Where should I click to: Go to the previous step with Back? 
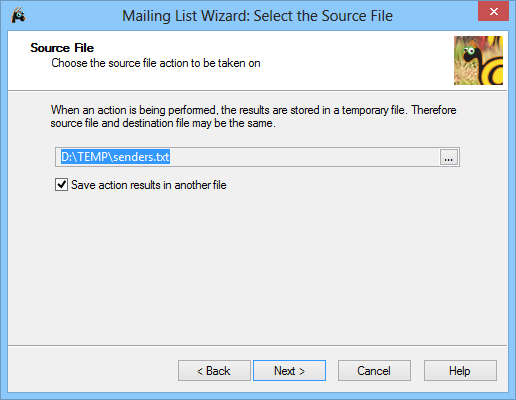pyautogui.click(x=214, y=370)
